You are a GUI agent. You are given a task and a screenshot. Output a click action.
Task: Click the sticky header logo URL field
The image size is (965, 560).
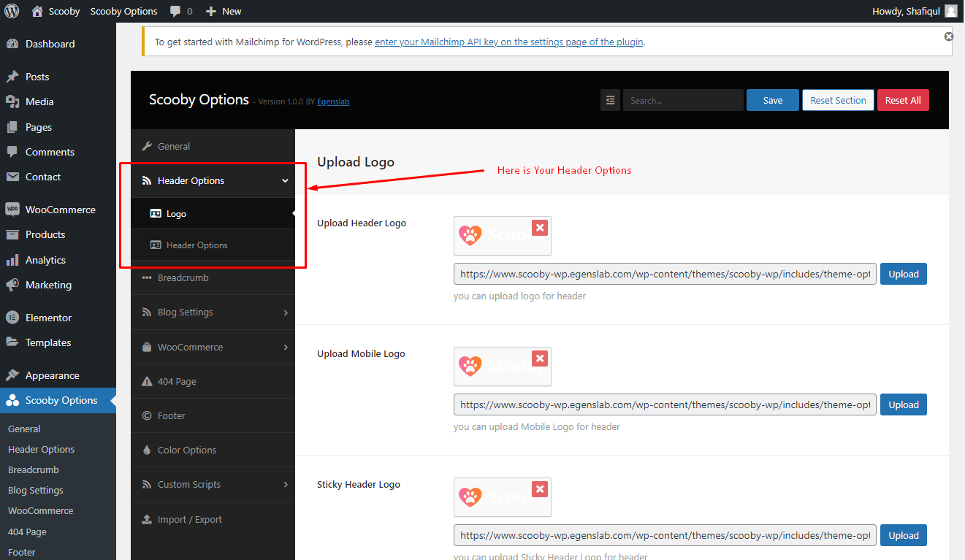click(x=665, y=535)
